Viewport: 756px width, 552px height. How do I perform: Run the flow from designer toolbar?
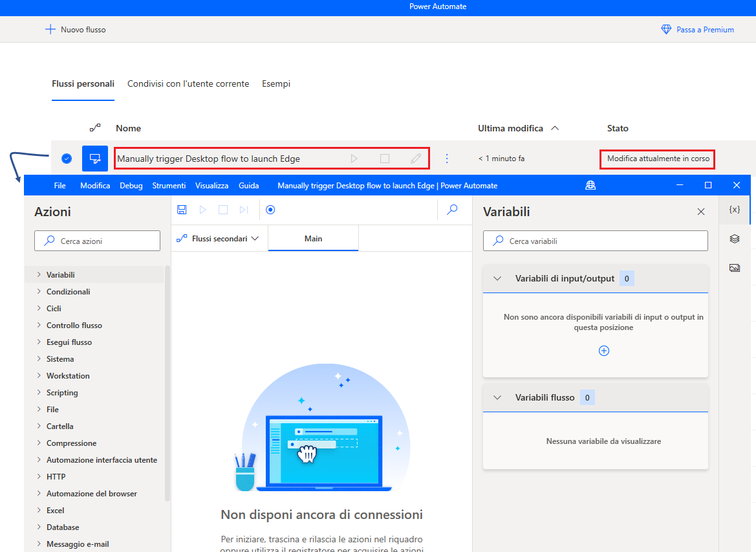pos(203,210)
